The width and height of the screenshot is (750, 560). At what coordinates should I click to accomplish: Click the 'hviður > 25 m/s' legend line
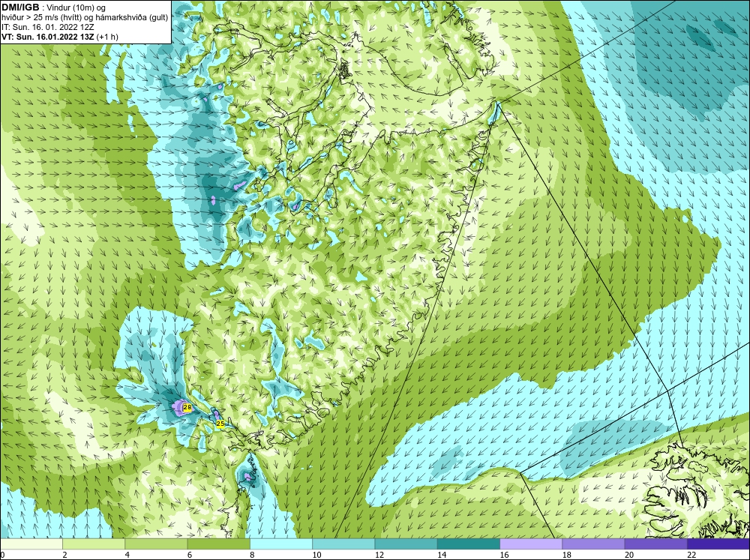pyautogui.click(x=85, y=17)
